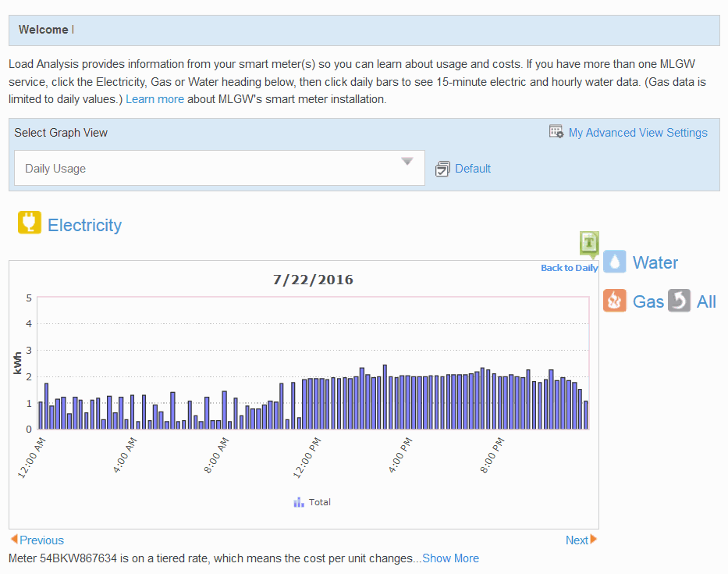Click the kWh axis title
Image resolution: width=728 pixels, height=574 pixels.
[18, 363]
